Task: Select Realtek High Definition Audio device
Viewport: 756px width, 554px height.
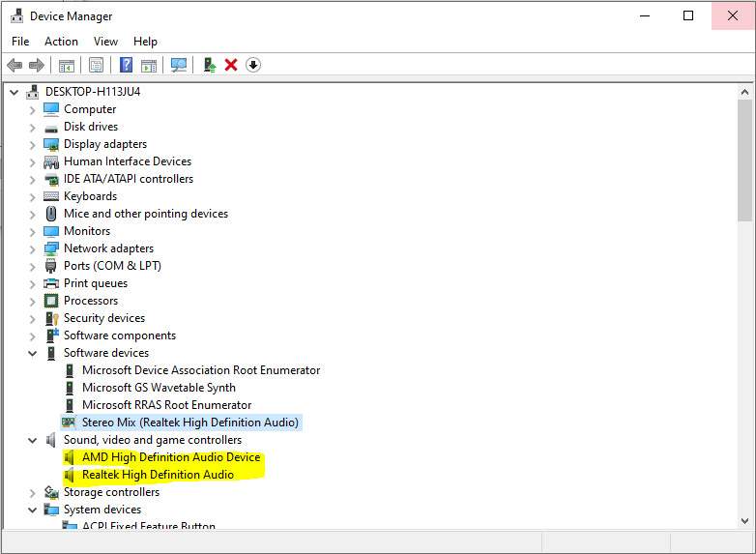Action: [x=158, y=475]
